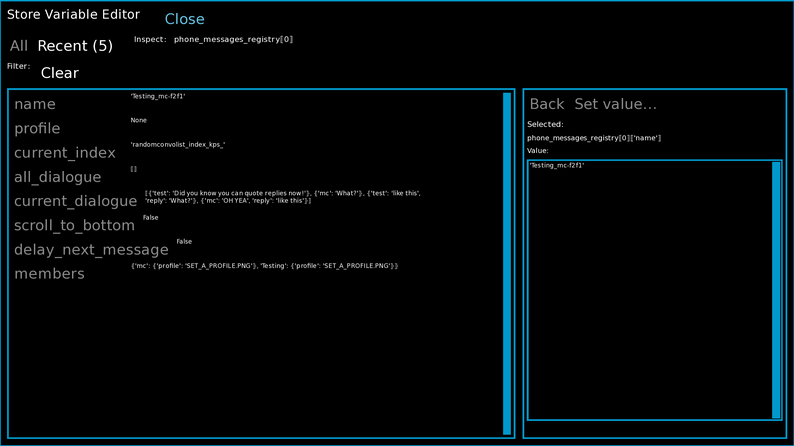
Task: Clear the filter
Action: point(60,73)
